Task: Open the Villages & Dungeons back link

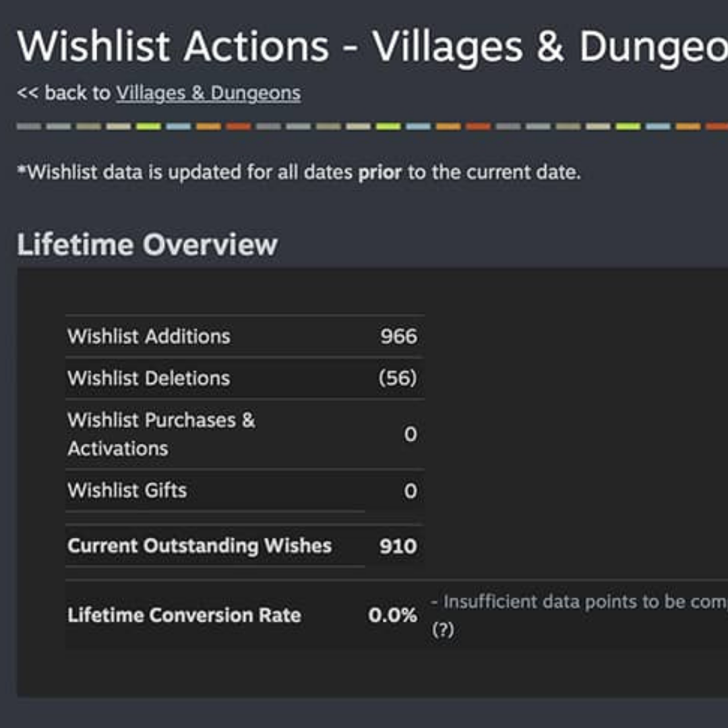Action: click(x=208, y=93)
